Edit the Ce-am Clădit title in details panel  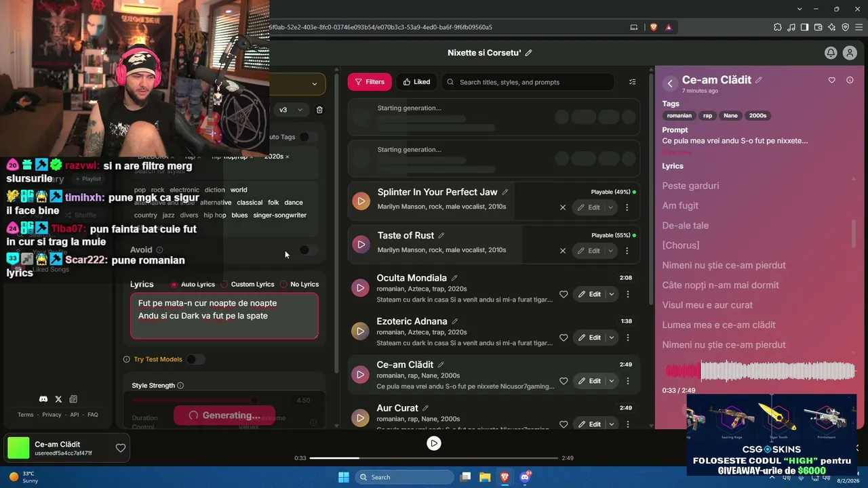tap(759, 80)
